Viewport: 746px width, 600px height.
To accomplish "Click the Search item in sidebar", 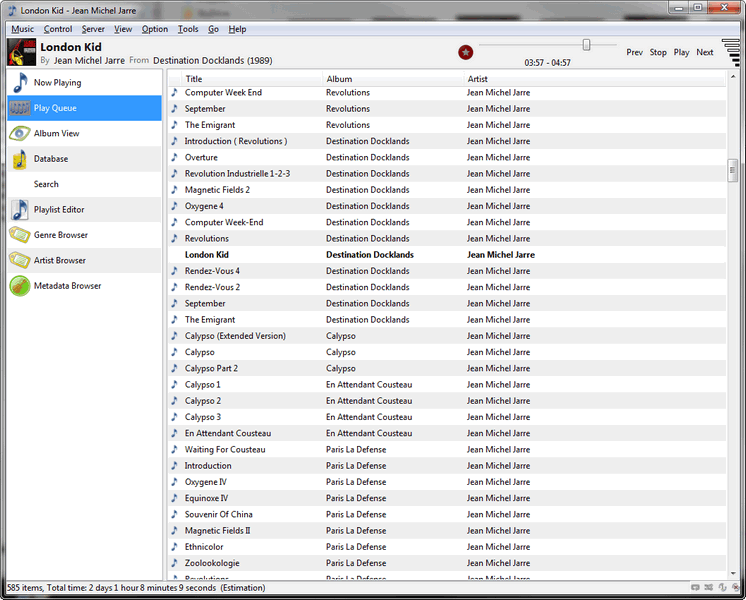I will pyautogui.click(x=84, y=184).
